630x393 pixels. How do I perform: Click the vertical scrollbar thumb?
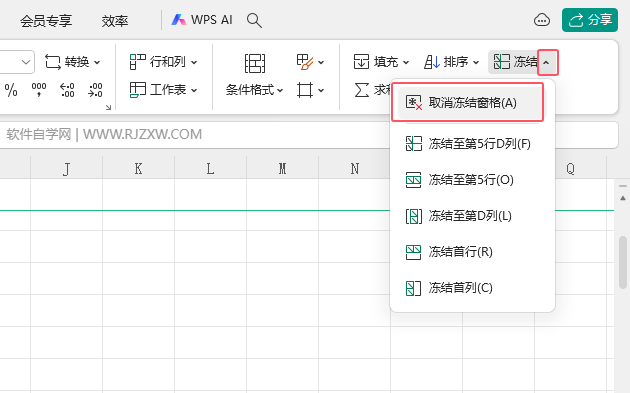[623, 262]
